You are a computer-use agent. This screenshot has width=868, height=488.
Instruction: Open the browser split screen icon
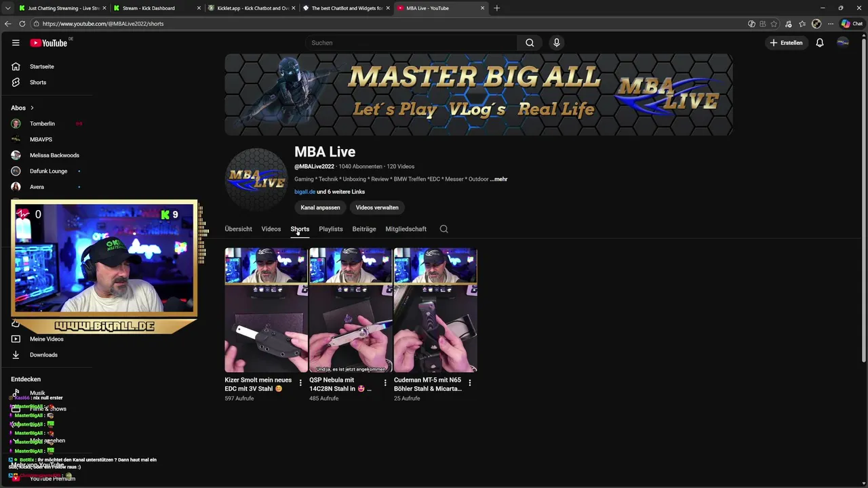click(x=751, y=24)
